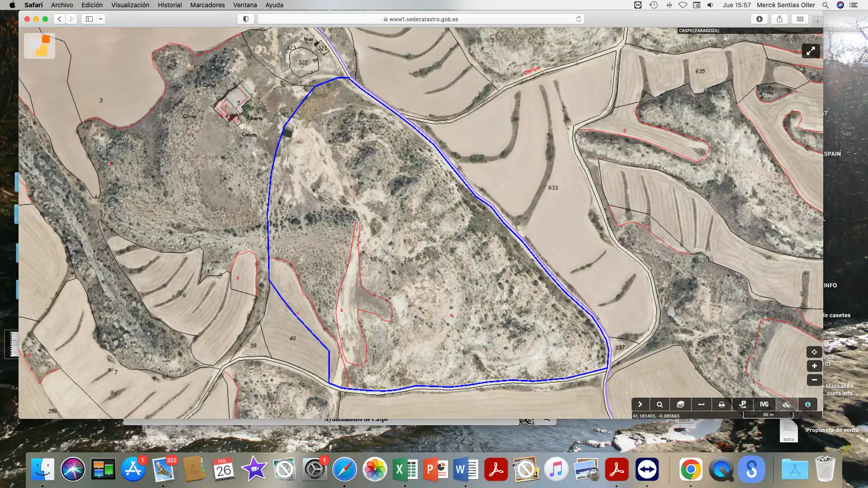The image size is (868, 488).
Task: Open the Apple menu
Action: [x=12, y=5]
